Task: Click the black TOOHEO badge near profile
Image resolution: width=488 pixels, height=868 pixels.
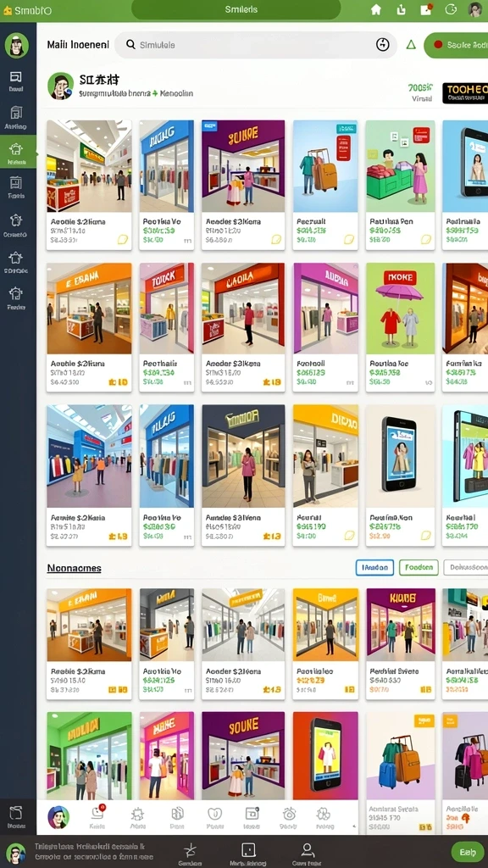Action: coord(465,93)
